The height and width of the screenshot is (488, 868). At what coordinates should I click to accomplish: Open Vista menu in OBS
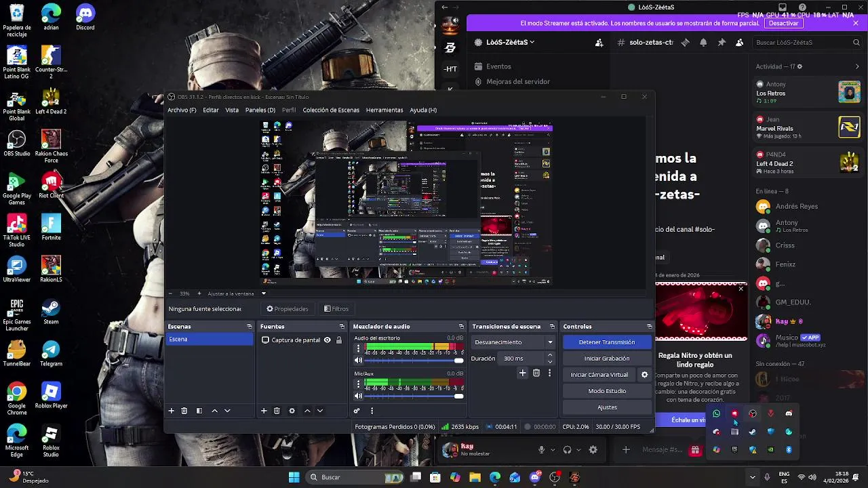point(232,110)
